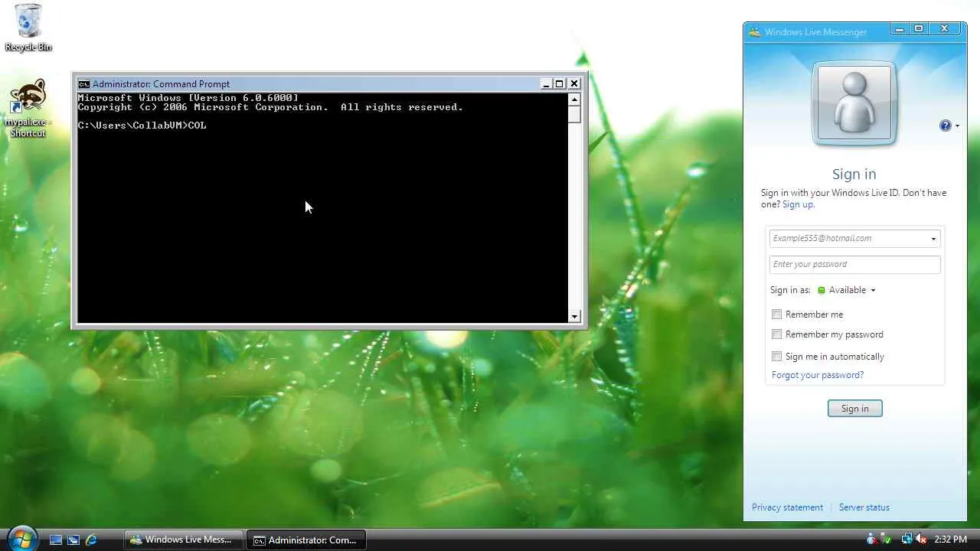This screenshot has height=551, width=980.
Task: Check the Remember me checkbox
Action: pos(777,315)
